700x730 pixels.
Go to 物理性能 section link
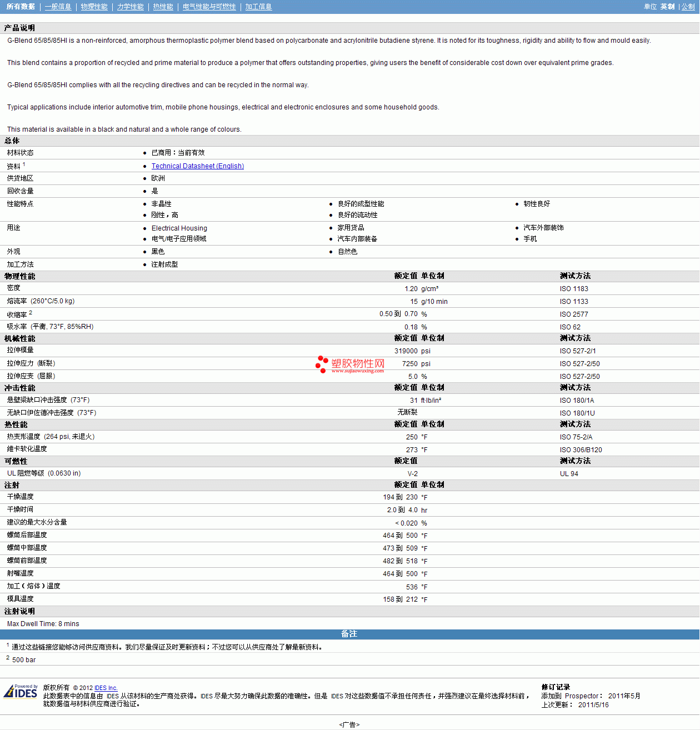pos(94,7)
